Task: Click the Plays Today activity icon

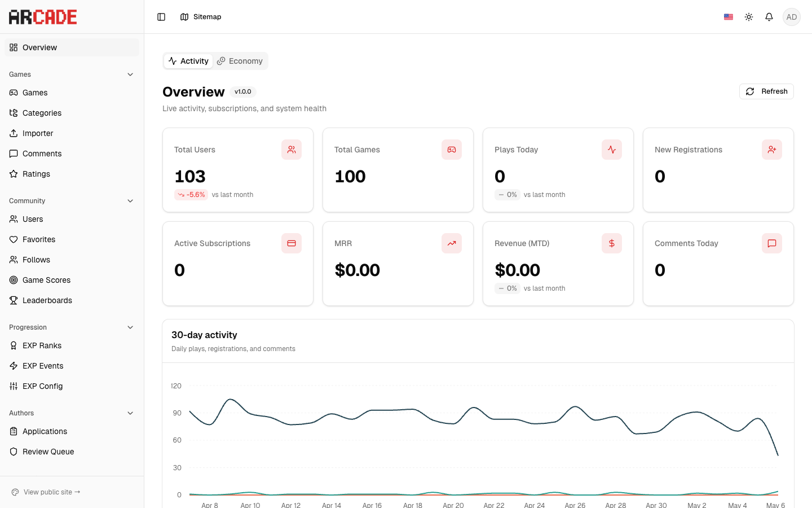Action: [x=612, y=150]
